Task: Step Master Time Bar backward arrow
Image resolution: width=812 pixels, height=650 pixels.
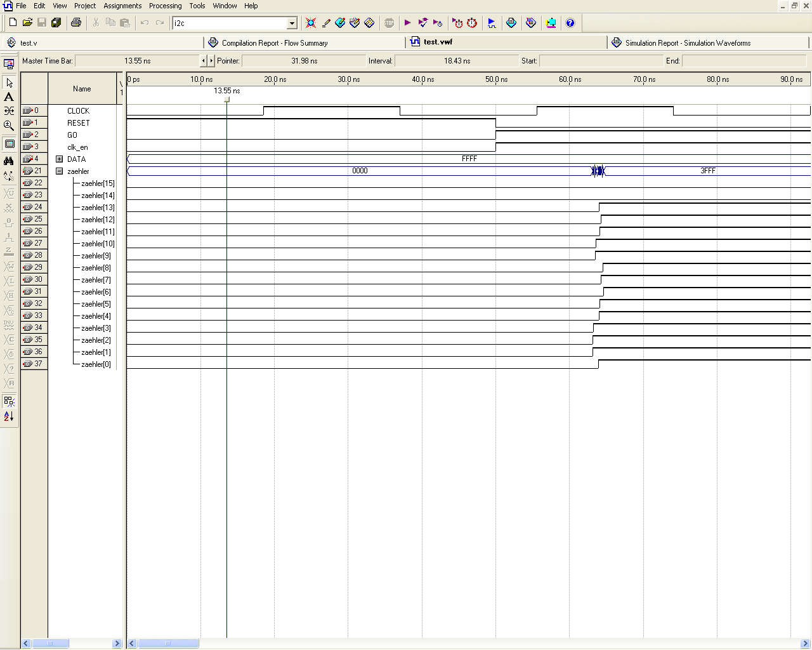Action: click(204, 61)
